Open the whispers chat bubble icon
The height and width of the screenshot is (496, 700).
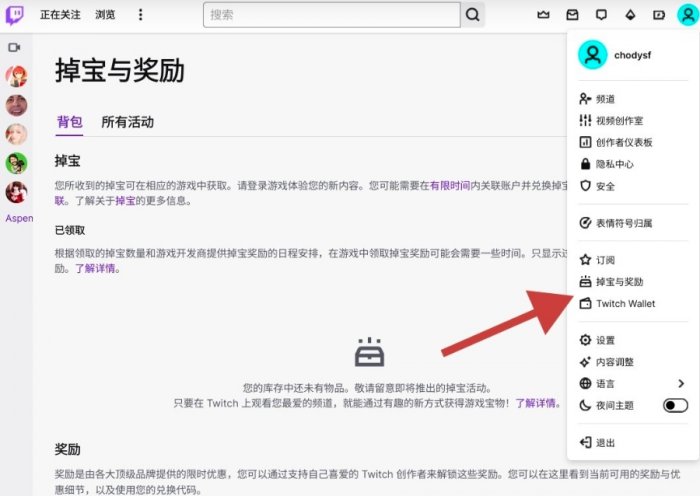point(601,15)
